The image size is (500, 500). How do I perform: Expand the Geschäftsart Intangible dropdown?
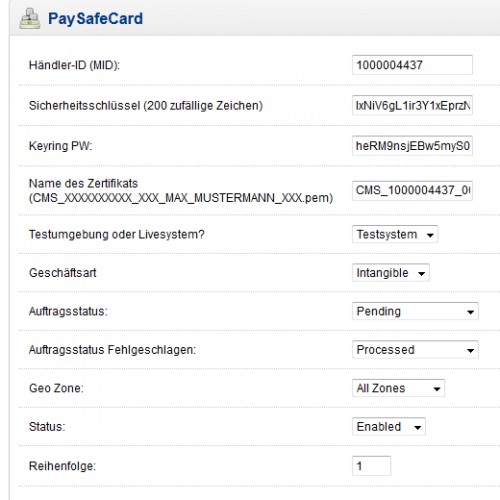pyautogui.click(x=391, y=273)
